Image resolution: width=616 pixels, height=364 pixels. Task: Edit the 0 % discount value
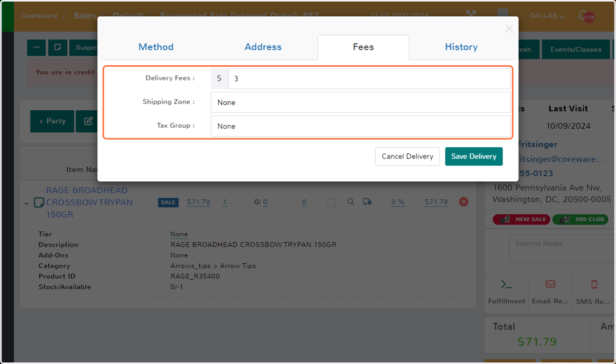pyautogui.click(x=398, y=202)
